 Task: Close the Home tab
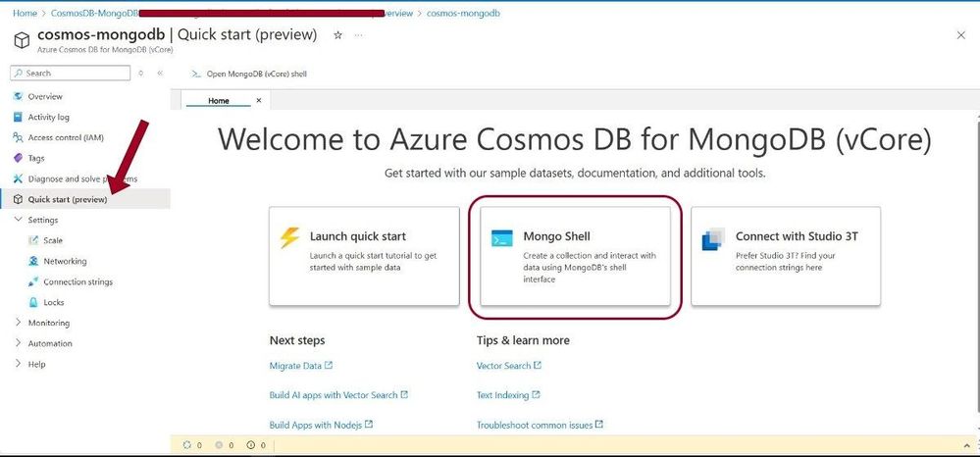click(259, 100)
